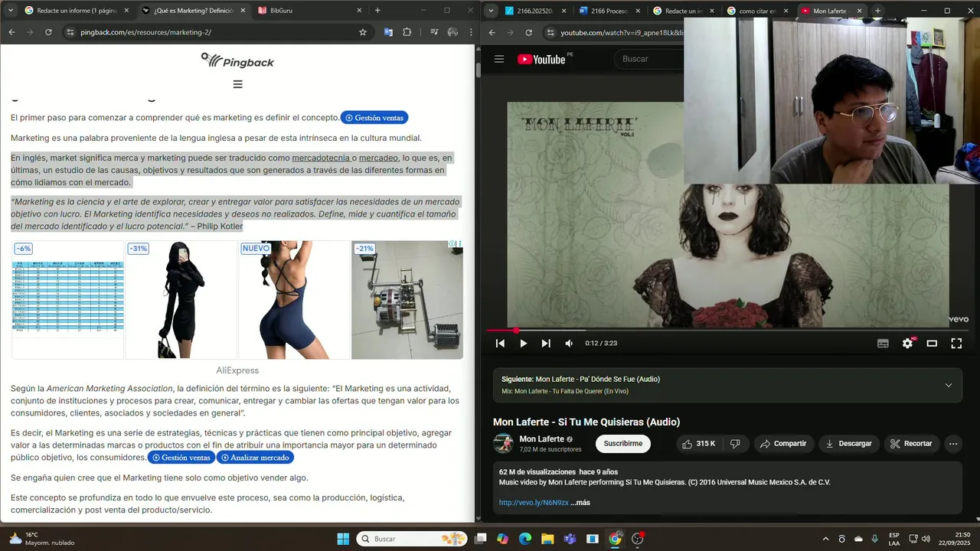
Task: Open the vevo.ly/N6N9zx link
Action: (534, 503)
